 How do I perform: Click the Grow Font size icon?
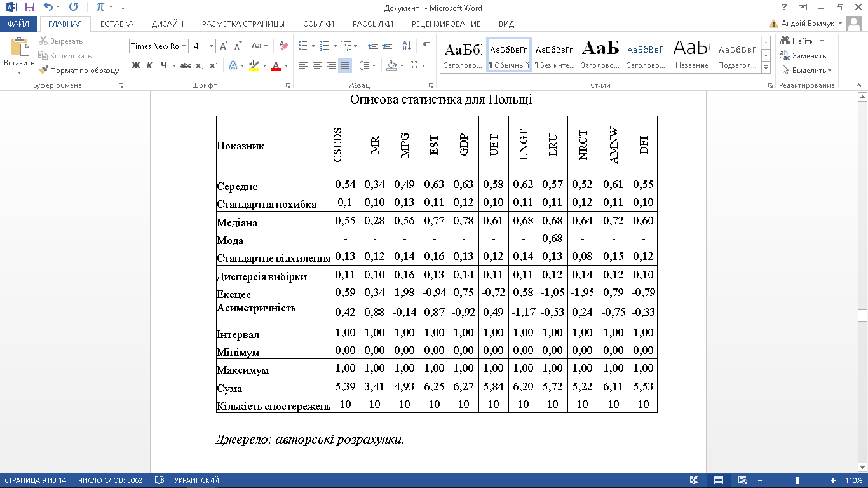(x=224, y=46)
